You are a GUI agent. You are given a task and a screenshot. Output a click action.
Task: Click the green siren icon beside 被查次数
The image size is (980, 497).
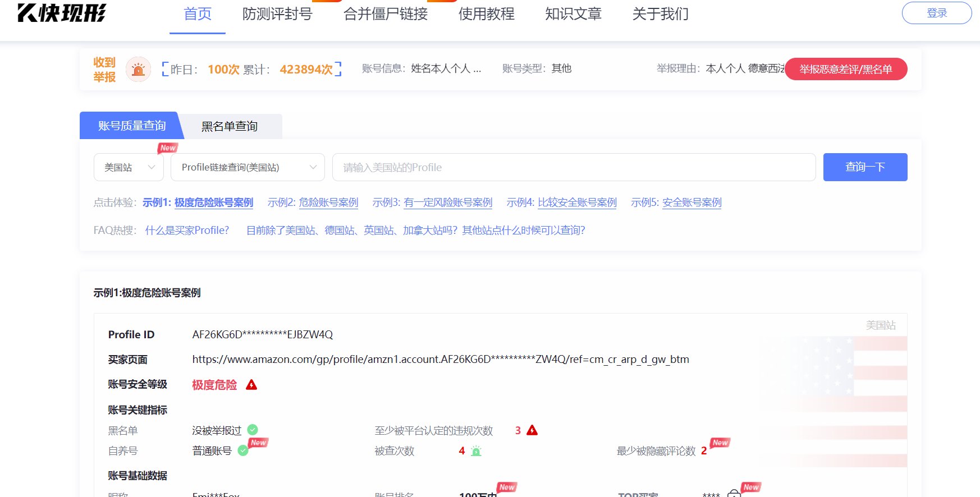476,450
